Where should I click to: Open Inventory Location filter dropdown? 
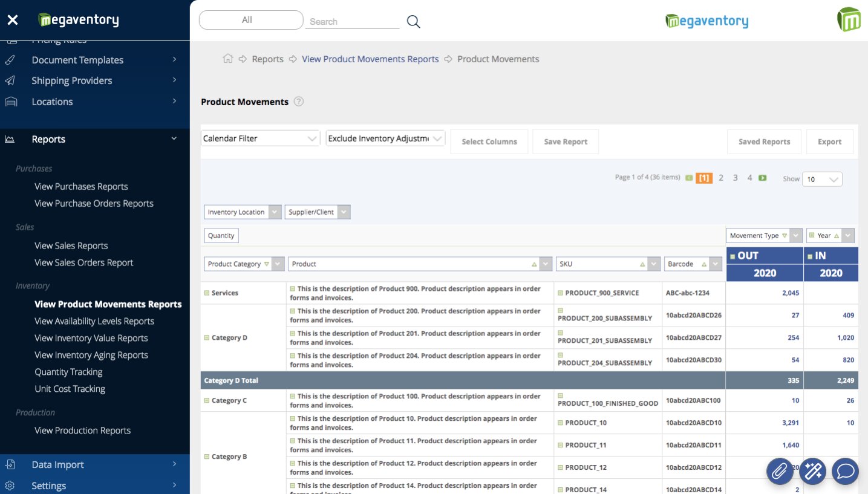point(275,212)
